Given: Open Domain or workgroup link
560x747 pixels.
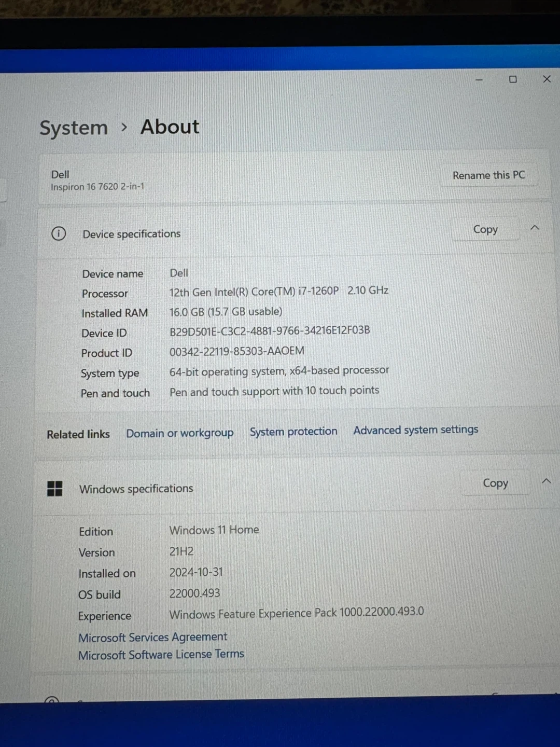Looking at the screenshot, I should [x=179, y=433].
